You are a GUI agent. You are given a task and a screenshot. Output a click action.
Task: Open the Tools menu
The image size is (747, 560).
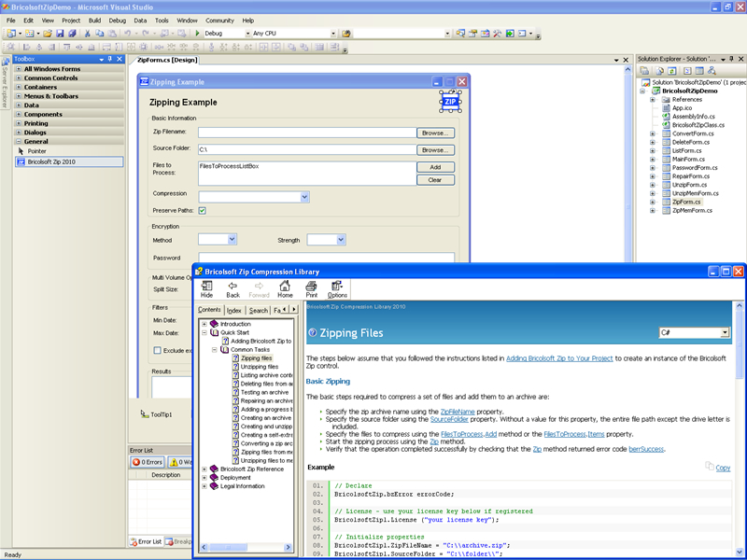[x=162, y=21]
